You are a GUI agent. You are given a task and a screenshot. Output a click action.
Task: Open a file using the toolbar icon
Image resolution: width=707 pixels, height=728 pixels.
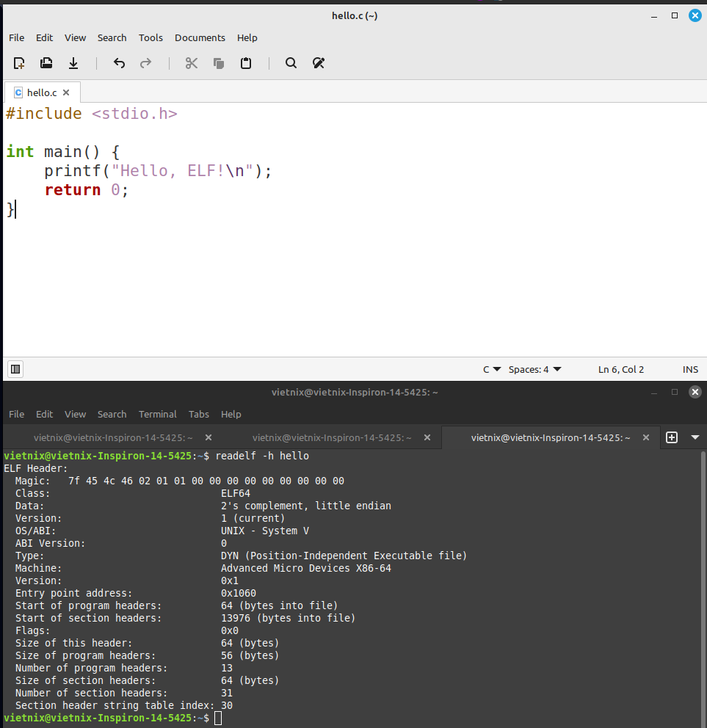(x=46, y=63)
